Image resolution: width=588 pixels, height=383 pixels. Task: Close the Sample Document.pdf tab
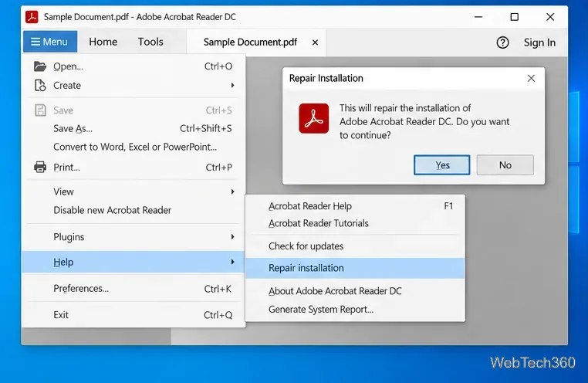[x=315, y=42]
